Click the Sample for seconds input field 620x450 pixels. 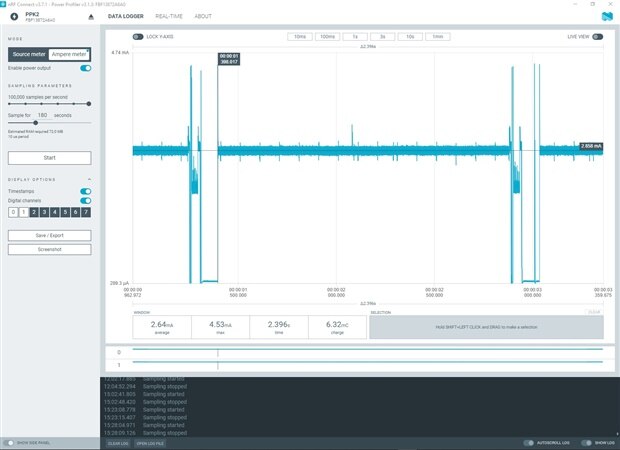coord(42,115)
